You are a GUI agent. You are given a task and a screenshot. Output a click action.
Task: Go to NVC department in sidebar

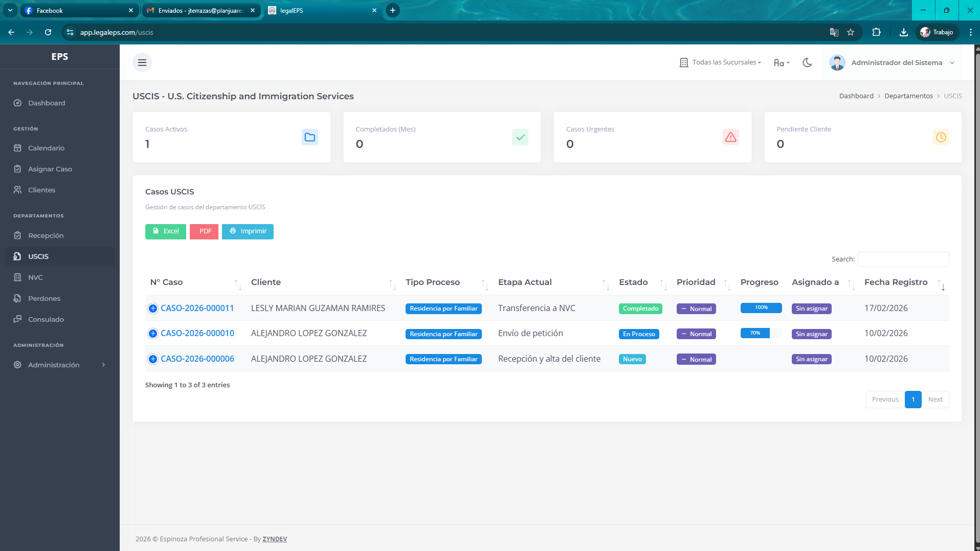click(x=60, y=277)
